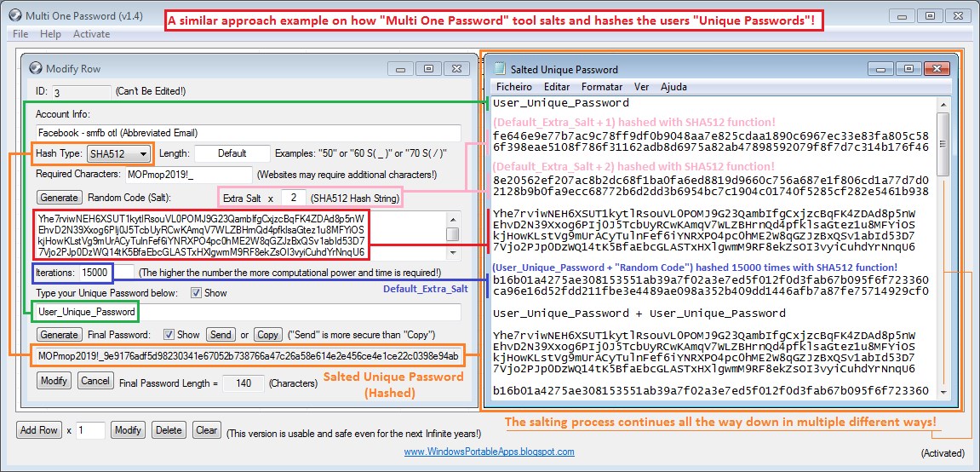Click the (Activated) status text
Screen dimensions: 980x472
pyautogui.click(x=943, y=453)
